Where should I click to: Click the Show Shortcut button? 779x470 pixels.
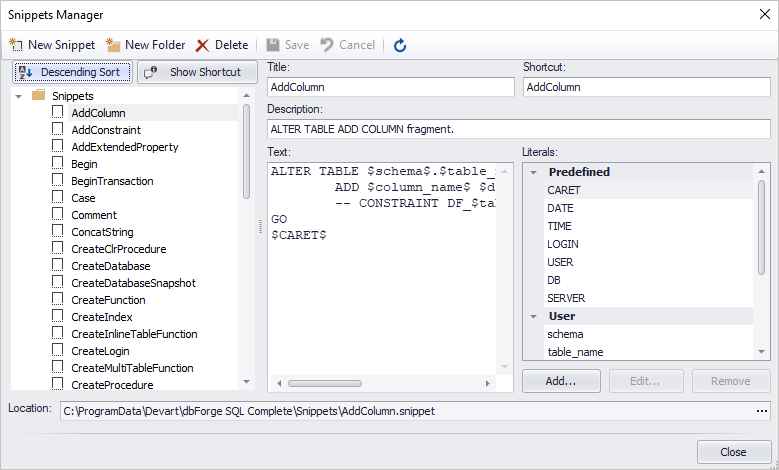tap(197, 73)
